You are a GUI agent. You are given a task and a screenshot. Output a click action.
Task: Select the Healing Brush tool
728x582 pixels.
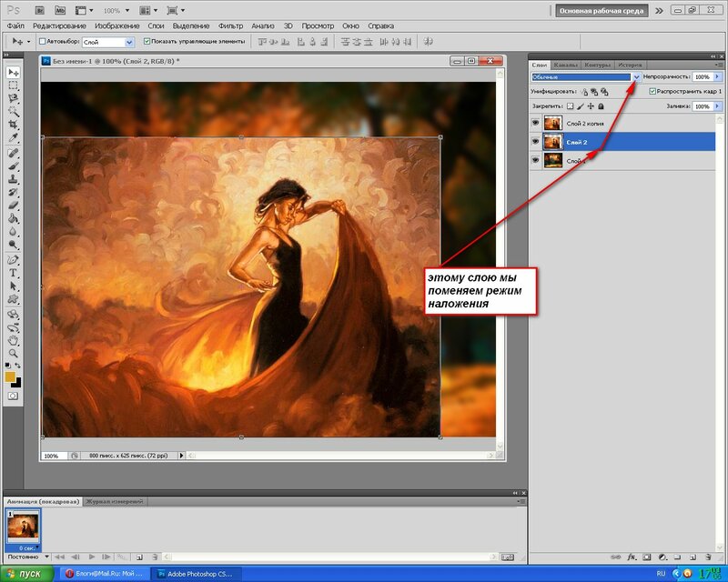[x=13, y=153]
